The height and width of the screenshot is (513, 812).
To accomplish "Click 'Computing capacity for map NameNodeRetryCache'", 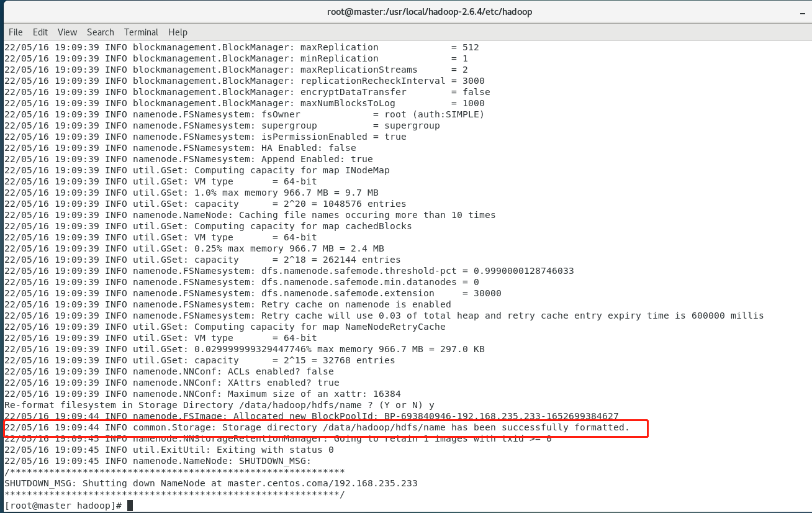I will [x=320, y=327].
